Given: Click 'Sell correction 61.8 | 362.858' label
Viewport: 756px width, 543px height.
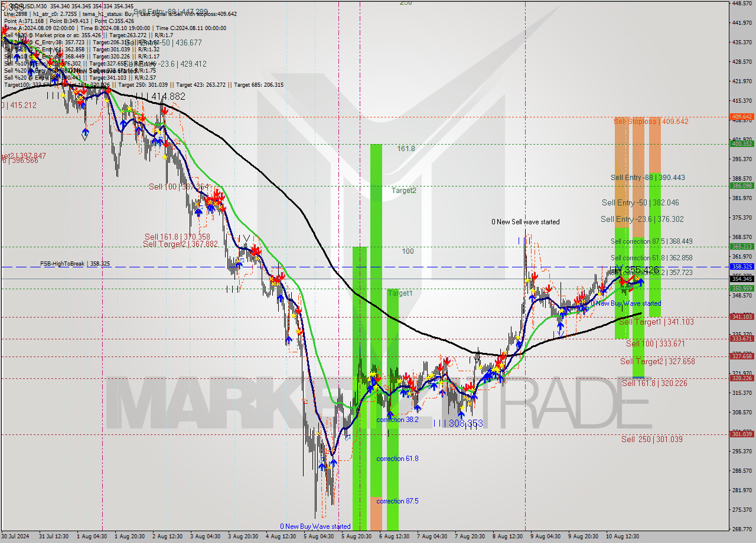Looking at the screenshot, I should tap(651, 258).
